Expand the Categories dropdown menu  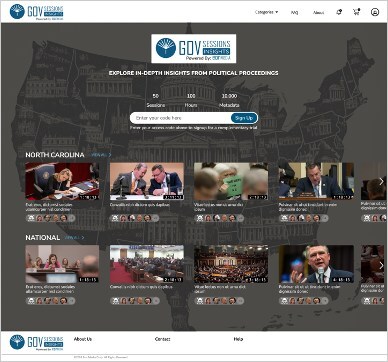pyautogui.click(x=266, y=12)
